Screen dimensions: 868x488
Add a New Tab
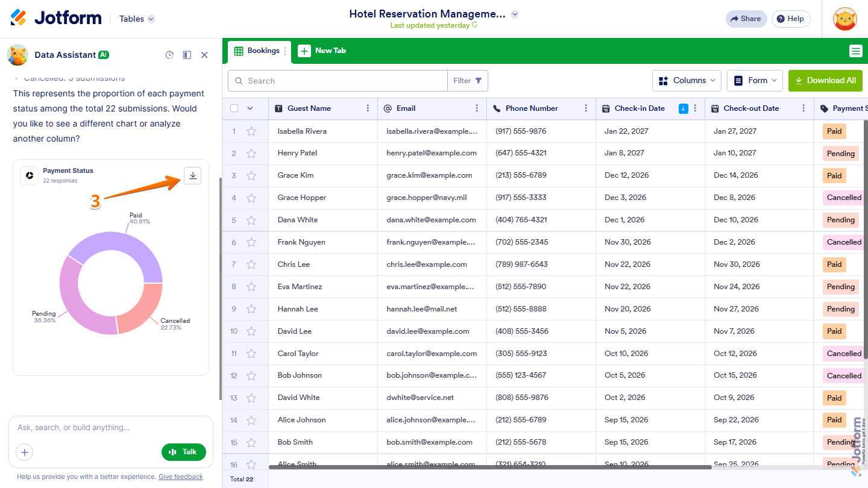[x=322, y=51]
